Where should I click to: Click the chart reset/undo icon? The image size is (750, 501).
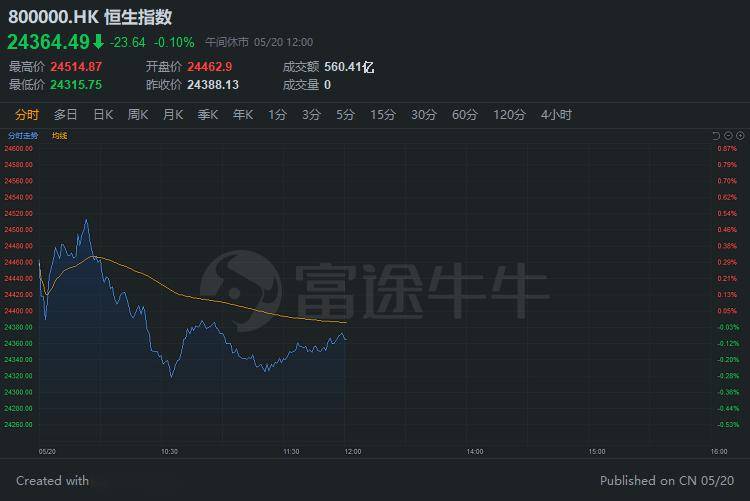tap(716, 136)
